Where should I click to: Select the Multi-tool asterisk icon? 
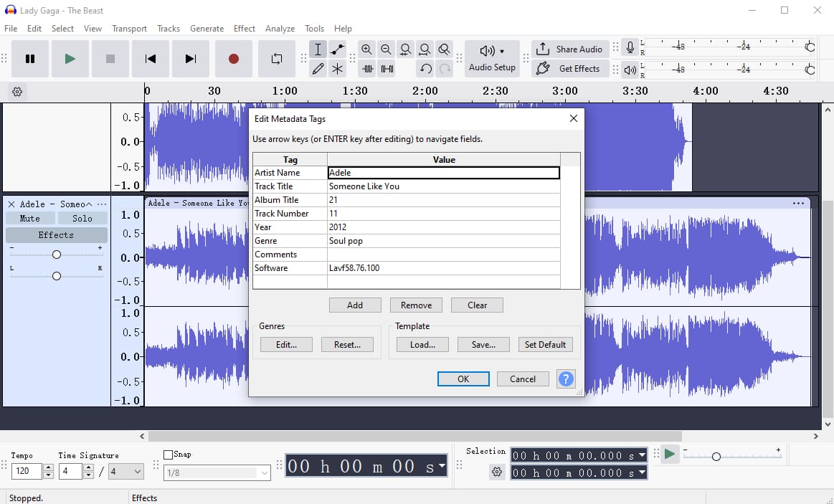(x=338, y=69)
